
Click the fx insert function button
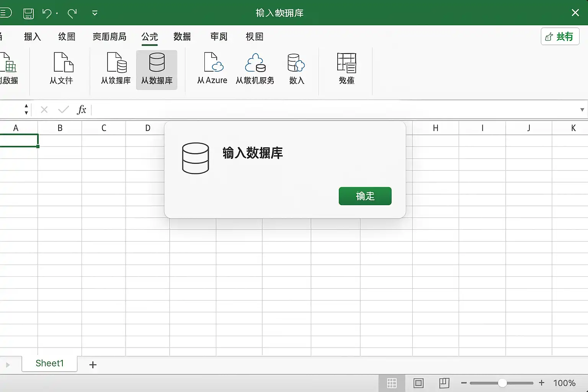click(82, 110)
